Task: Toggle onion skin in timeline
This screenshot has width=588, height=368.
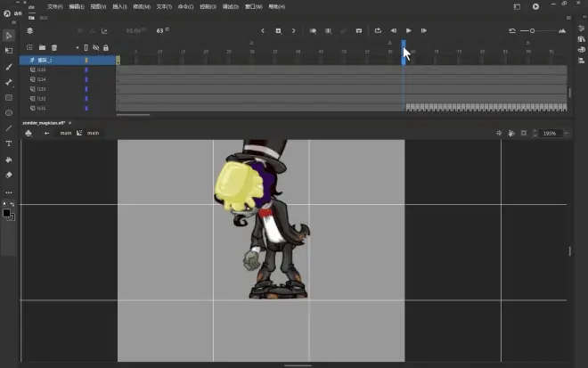Action: coord(313,31)
